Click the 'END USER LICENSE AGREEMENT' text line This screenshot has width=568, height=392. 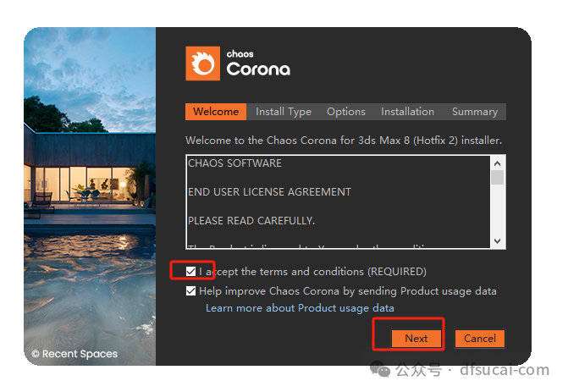point(269,191)
